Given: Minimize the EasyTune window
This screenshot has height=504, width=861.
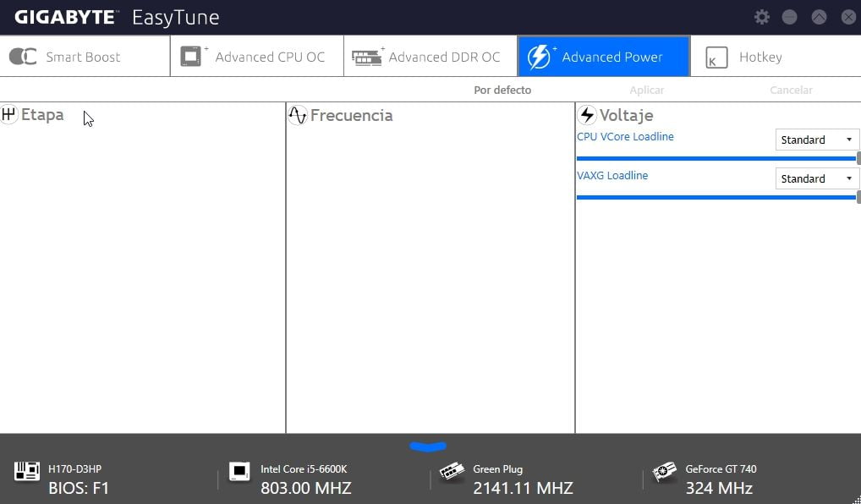Looking at the screenshot, I should point(789,17).
